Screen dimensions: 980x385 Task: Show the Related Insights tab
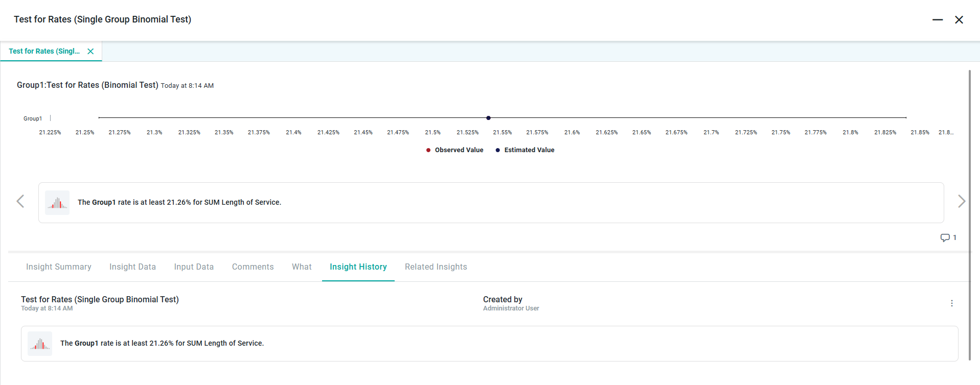pos(436,267)
